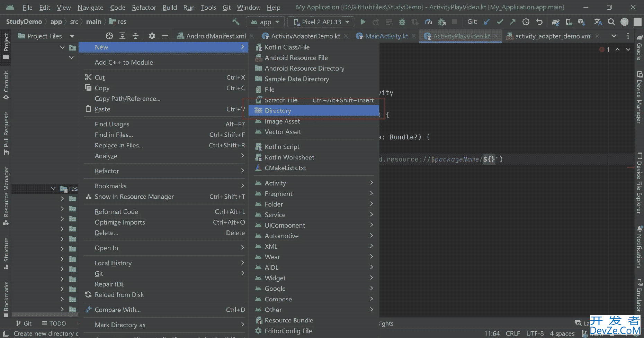The width and height of the screenshot is (644, 338).
Task: Click the Git push arrow icon
Action: (x=513, y=22)
